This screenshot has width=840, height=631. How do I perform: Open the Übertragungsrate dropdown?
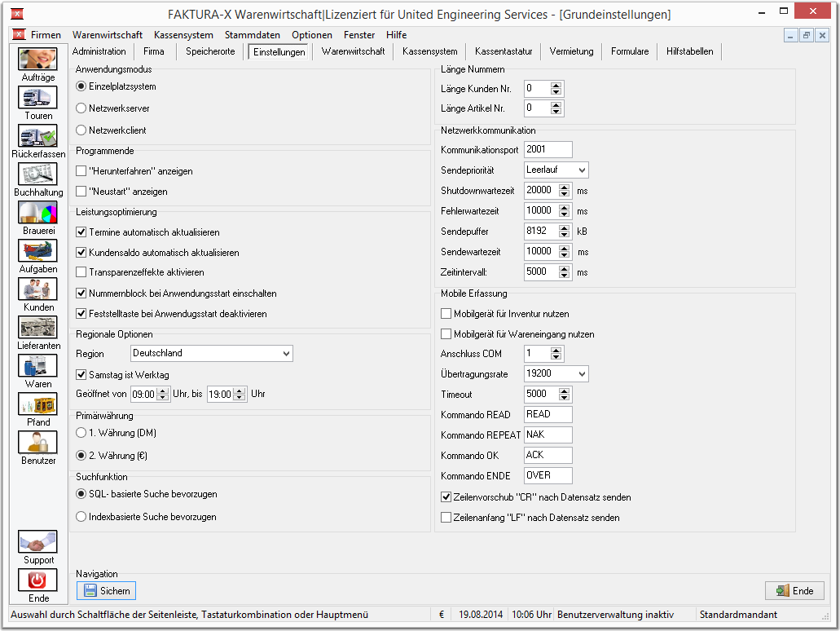click(556, 373)
